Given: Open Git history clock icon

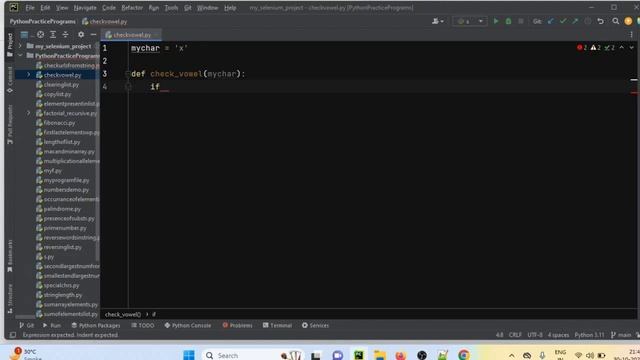Looking at the screenshot, I should tap(587, 21).
